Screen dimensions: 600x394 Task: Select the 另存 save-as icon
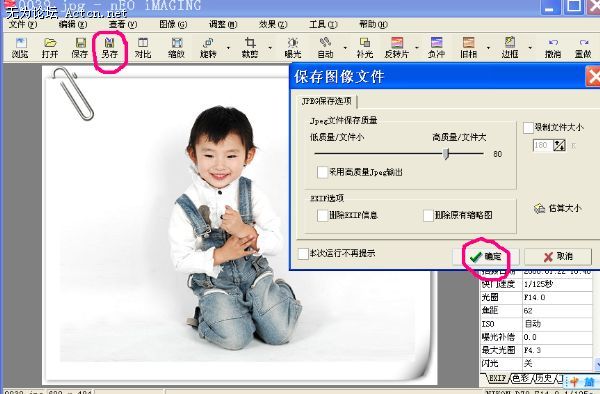point(109,47)
